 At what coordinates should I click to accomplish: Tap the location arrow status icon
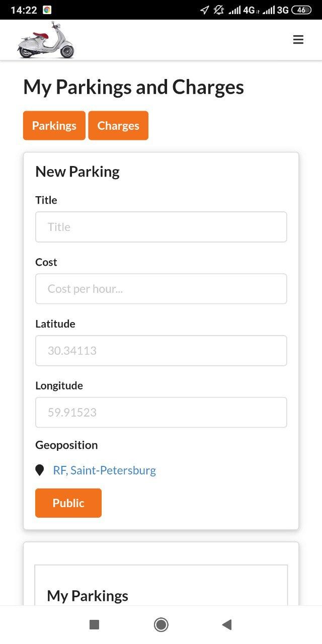(204, 10)
